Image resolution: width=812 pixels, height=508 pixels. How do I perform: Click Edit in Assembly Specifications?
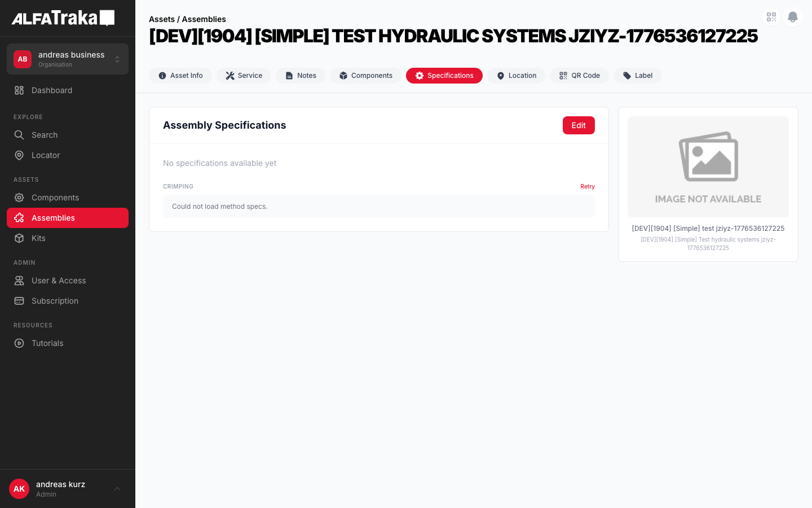(x=579, y=125)
